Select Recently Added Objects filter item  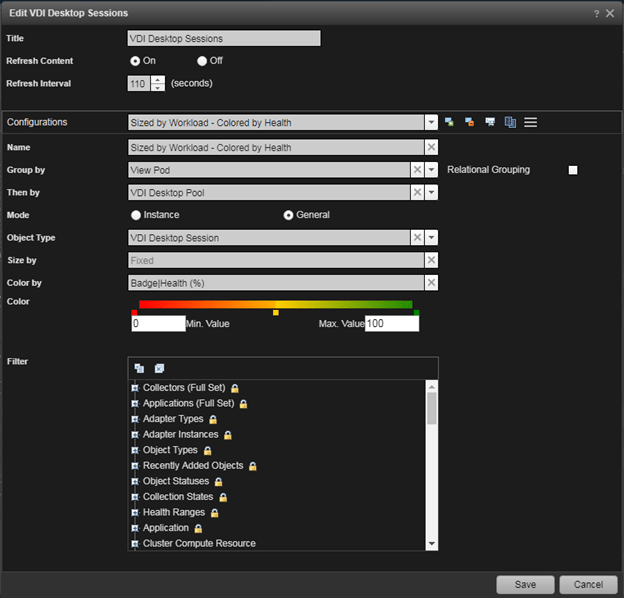coord(193,466)
